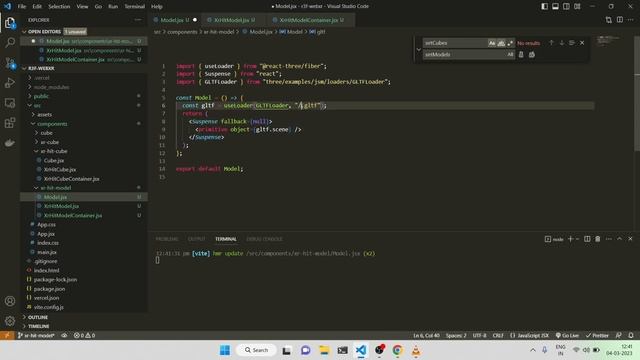Viewport: 640px width, 360px height.
Task: Toggle Use Regular Expression in the find box
Action: (510, 43)
